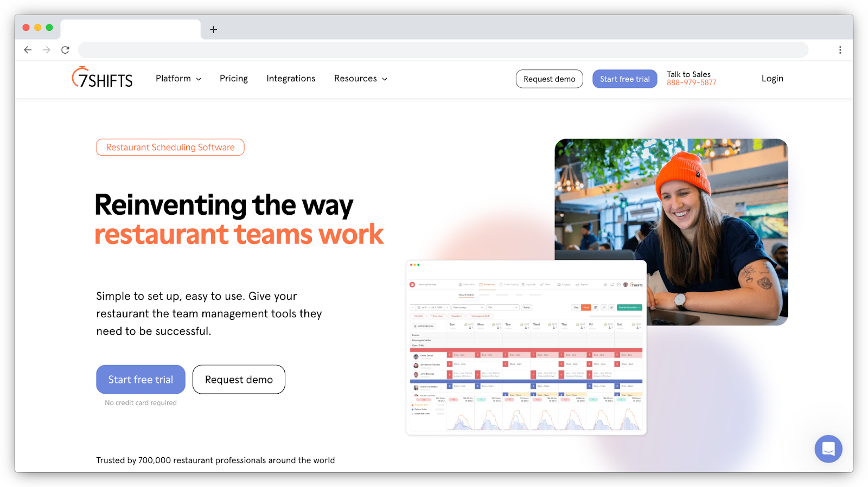The width and height of the screenshot is (868, 487).
Task: Reload the page with refresh icon
Action: click(65, 50)
